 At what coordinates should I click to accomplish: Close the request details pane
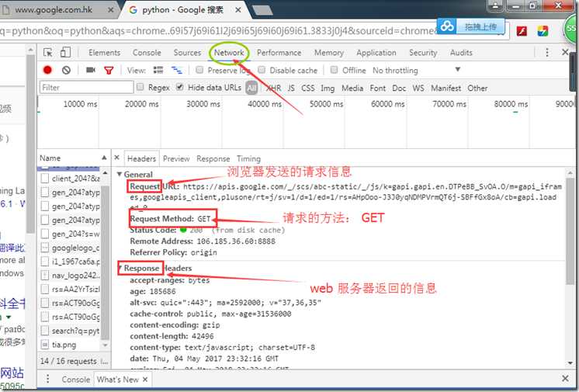click(116, 158)
